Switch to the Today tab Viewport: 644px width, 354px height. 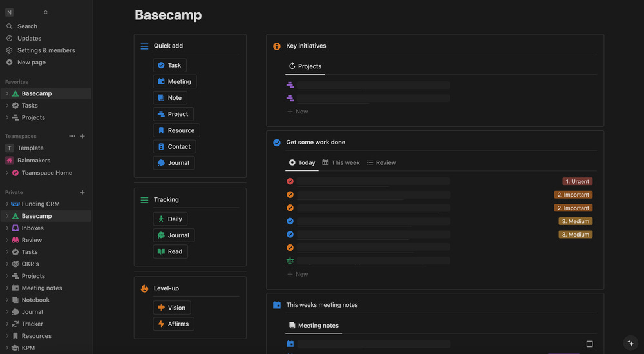(x=302, y=163)
